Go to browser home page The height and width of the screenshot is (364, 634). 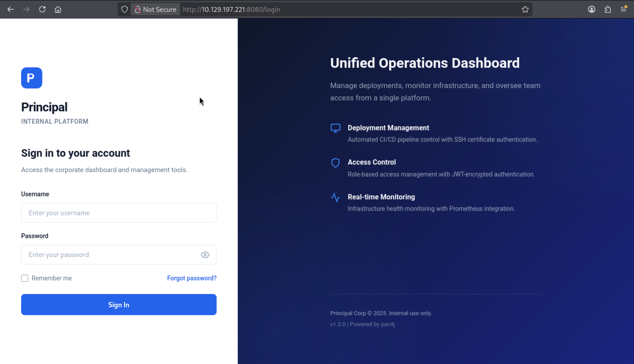tap(58, 9)
